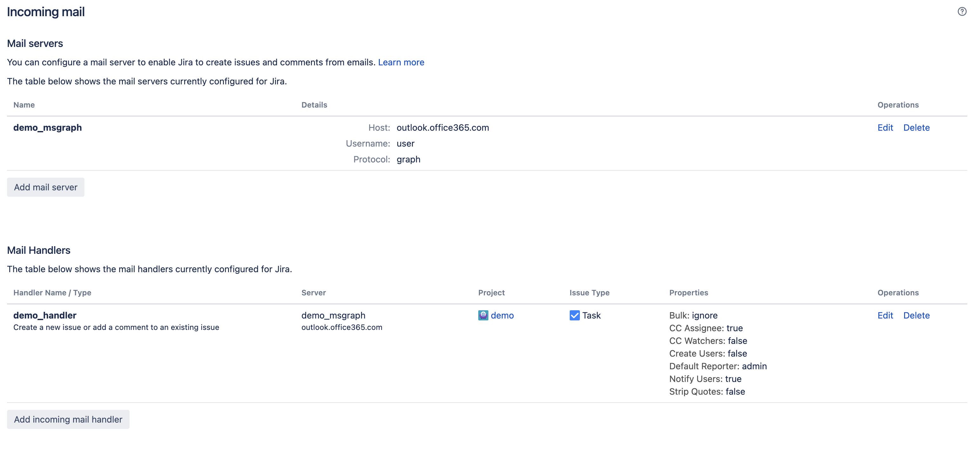Click the 'Create Users: false' property
The width and height of the screenshot is (980, 460).
point(708,353)
